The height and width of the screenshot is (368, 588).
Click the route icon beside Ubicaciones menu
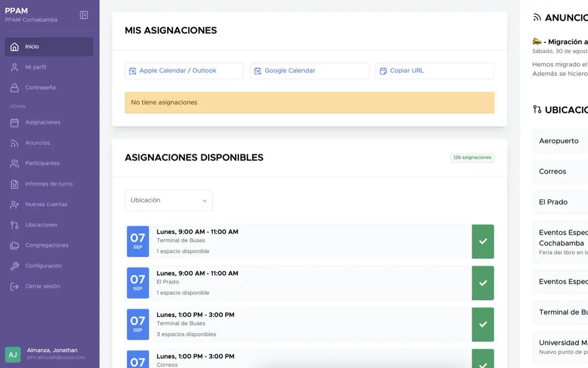(15, 225)
